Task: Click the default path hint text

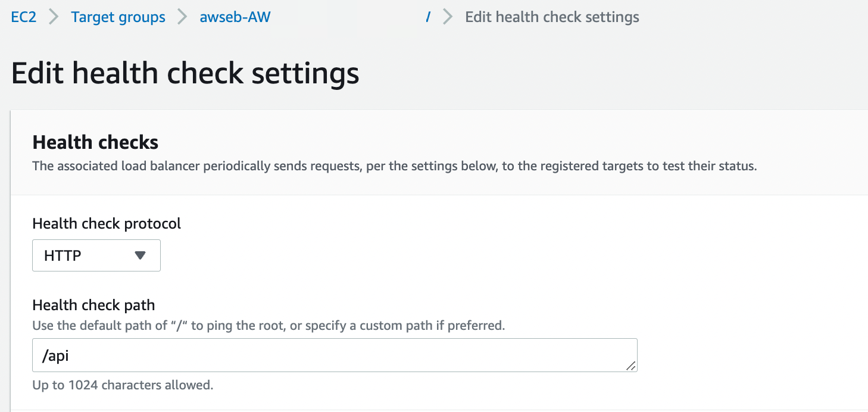Action: [268, 326]
